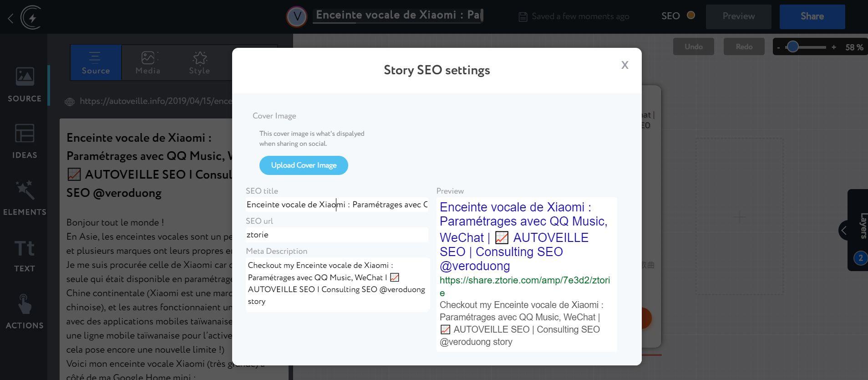
Task: Click the green share.ztorie.com preview URL
Action: tap(524, 286)
